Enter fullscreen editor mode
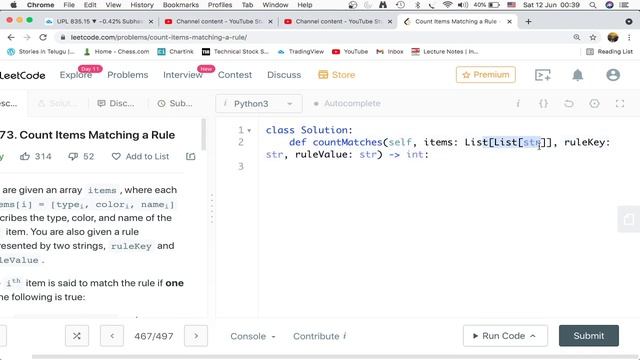 pyautogui.click(x=620, y=104)
